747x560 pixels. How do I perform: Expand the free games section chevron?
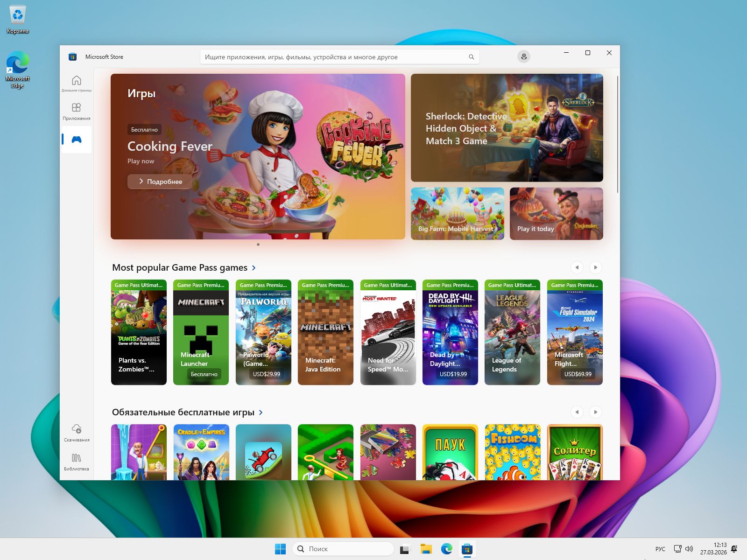coord(261,413)
